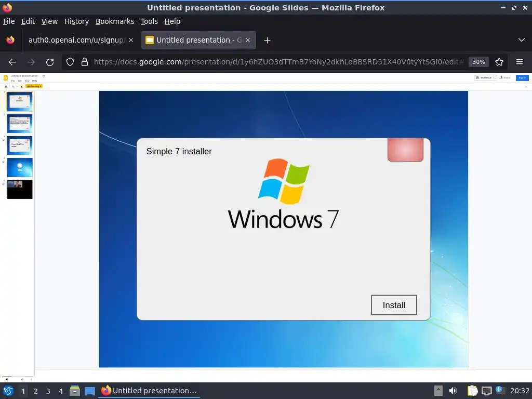Select the fifth black slide thumbnail
532x399 pixels.
coord(20,189)
